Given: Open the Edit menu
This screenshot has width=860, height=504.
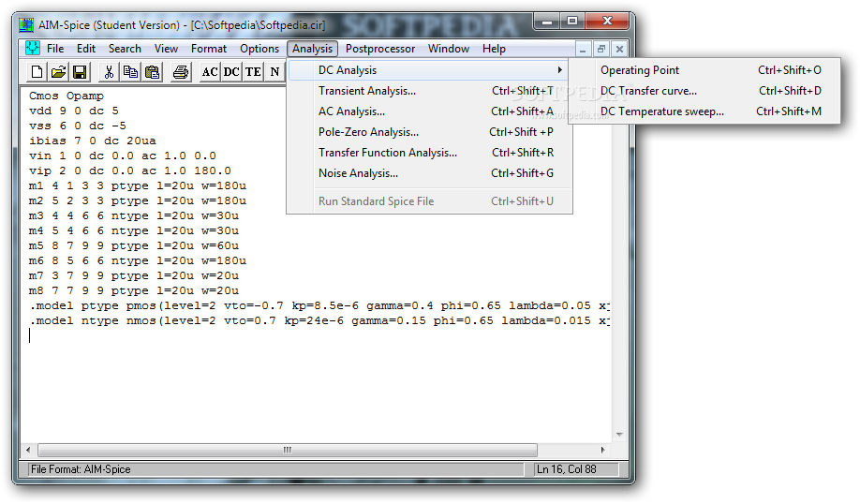Looking at the screenshot, I should 86,49.
